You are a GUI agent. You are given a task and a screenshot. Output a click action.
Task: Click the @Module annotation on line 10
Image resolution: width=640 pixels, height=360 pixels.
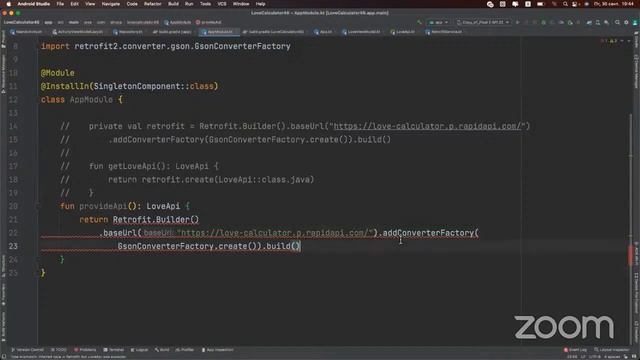click(x=58, y=73)
